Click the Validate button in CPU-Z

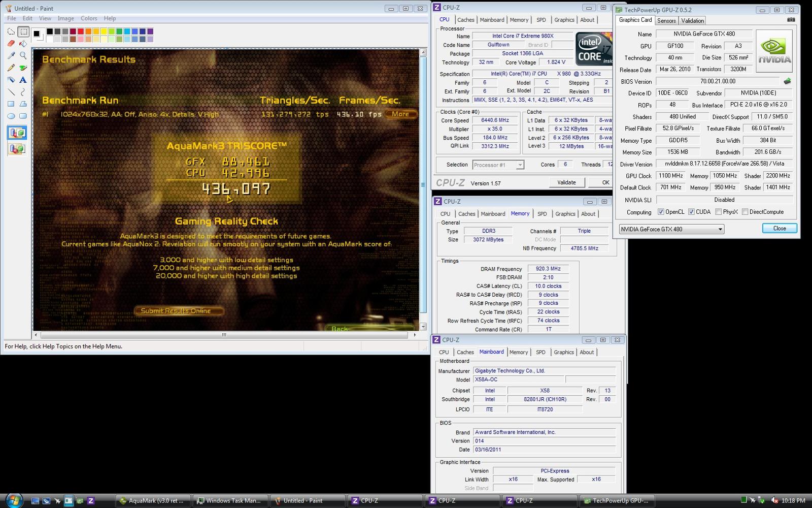coord(566,182)
